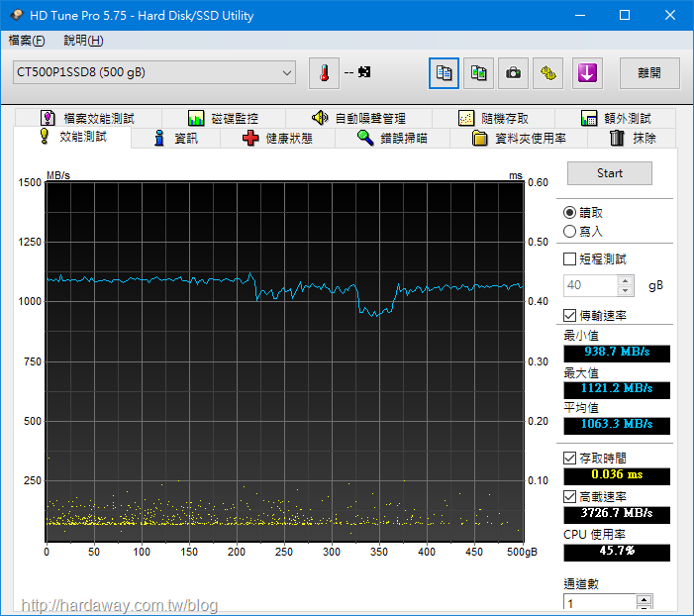Switch to the 錯誤掃瞄 tab
This screenshot has width=694, height=616.
pos(392,139)
